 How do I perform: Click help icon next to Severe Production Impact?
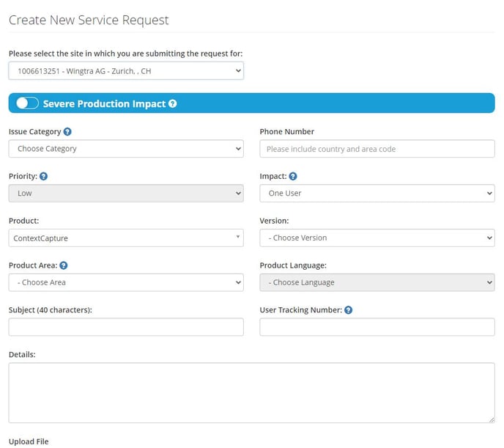[172, 104]
